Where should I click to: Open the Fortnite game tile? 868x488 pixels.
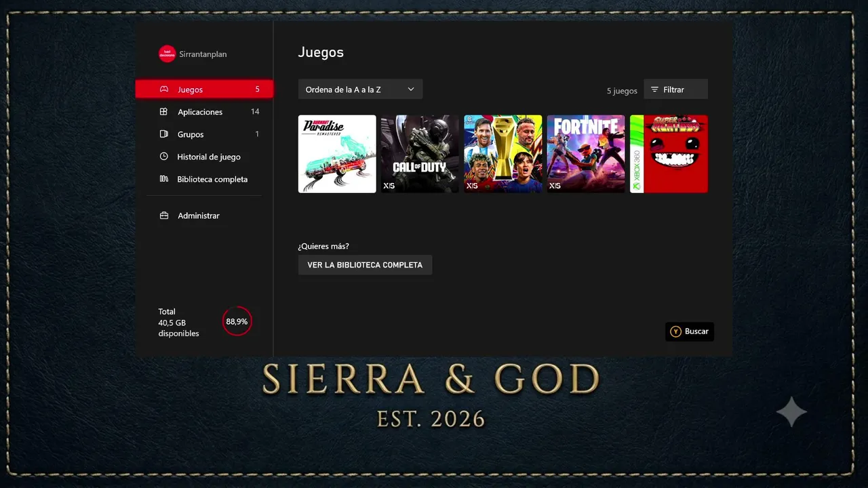pos(586,154)
